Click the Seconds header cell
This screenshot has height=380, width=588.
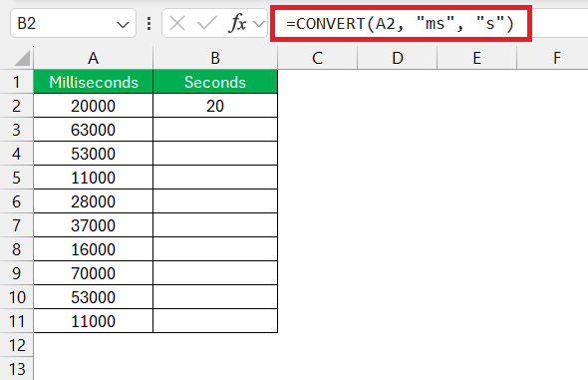(x=215, y=82)
